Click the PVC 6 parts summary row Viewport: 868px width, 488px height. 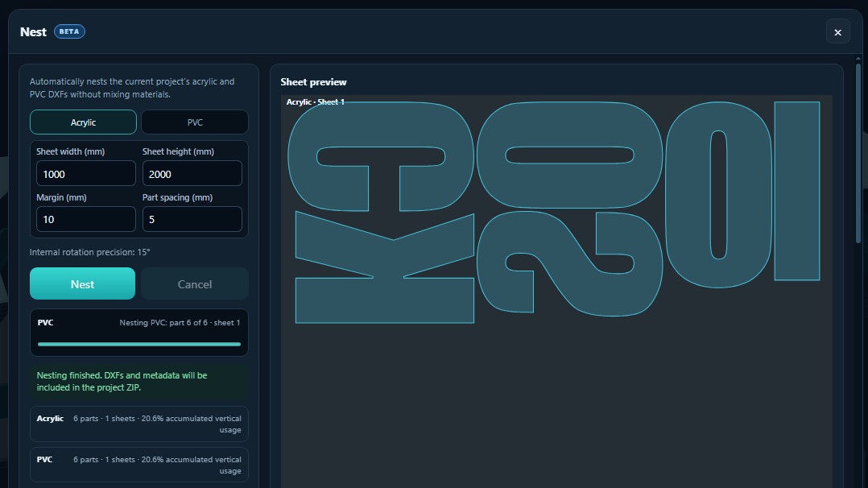click(139, 465)
